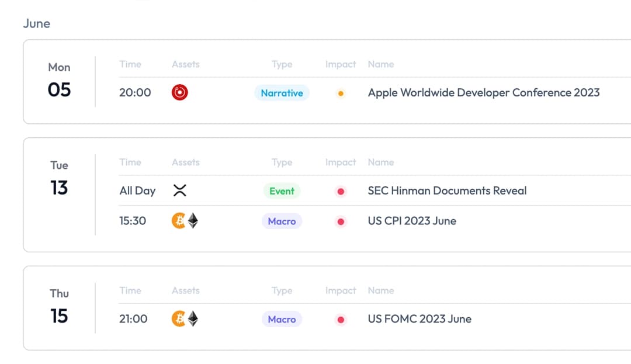
Task: Click Impact column header in Thu 15 card
Action: click(341, 291)
